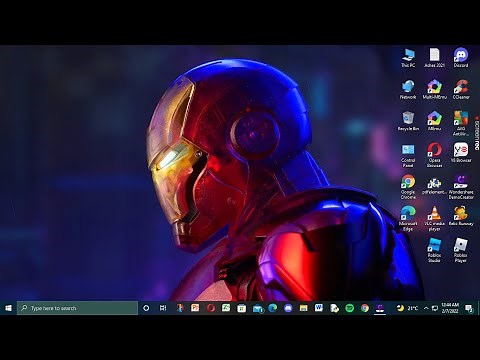Open File Explorer from the taskbar
The image size is (480, 360).
tap(303, 308)
